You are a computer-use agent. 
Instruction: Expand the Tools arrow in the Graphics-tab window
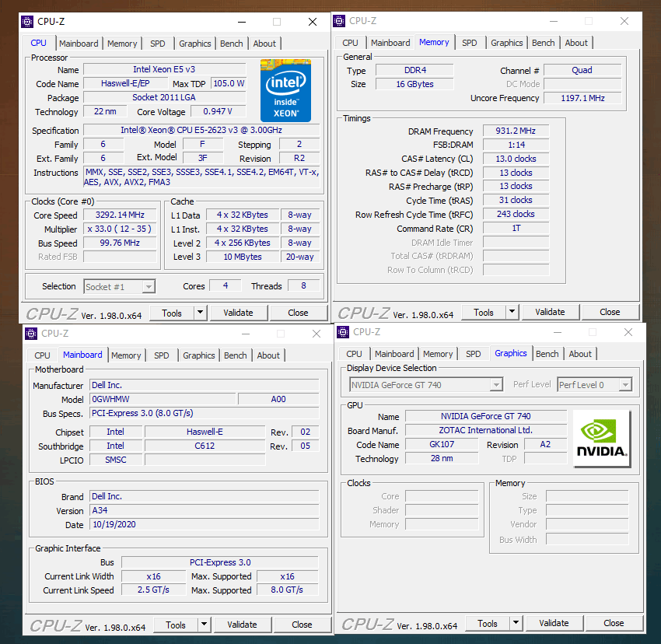pos(516,623)
